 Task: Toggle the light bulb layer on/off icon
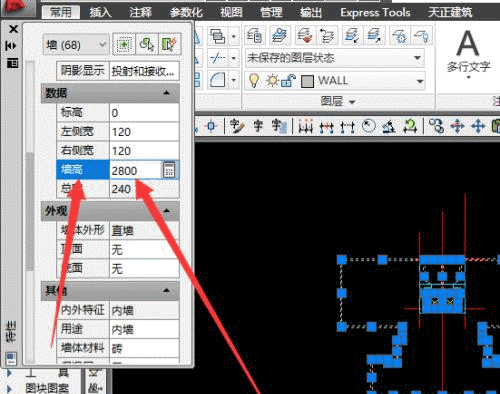point(254,81)
